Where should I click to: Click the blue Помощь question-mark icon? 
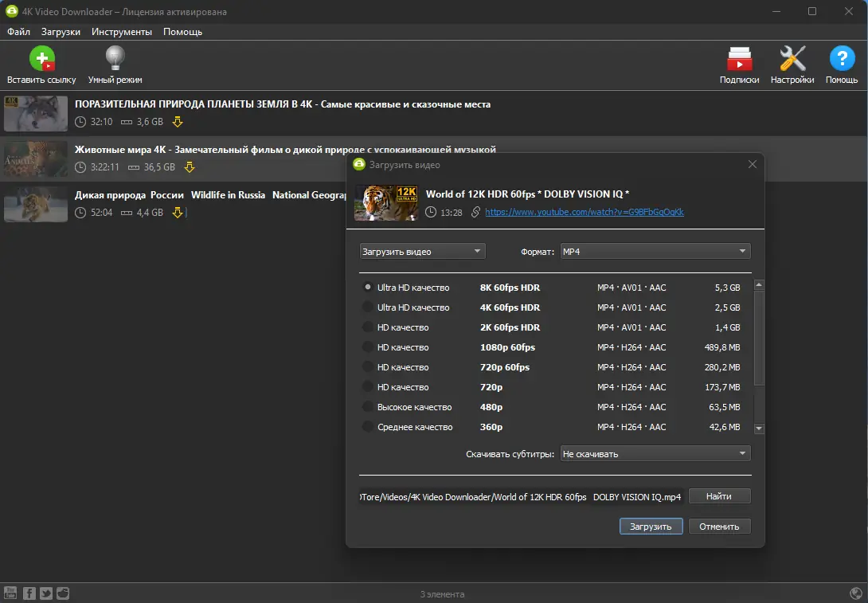click(x=842, y=58)
